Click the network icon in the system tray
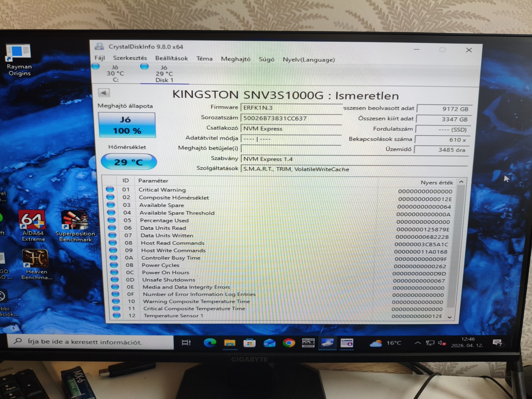The height and width of the screenshot is (399, 532). 430,343
